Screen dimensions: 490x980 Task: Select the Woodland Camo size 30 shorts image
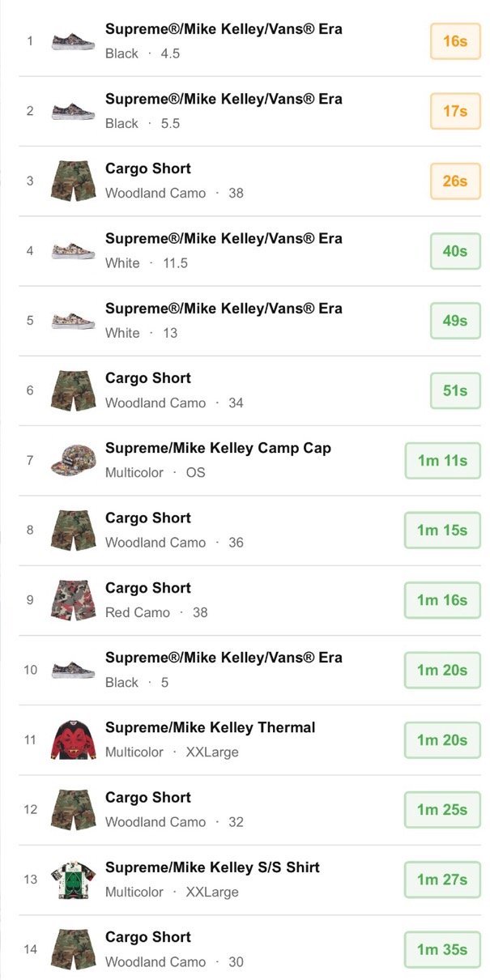[x=73, y=949]
